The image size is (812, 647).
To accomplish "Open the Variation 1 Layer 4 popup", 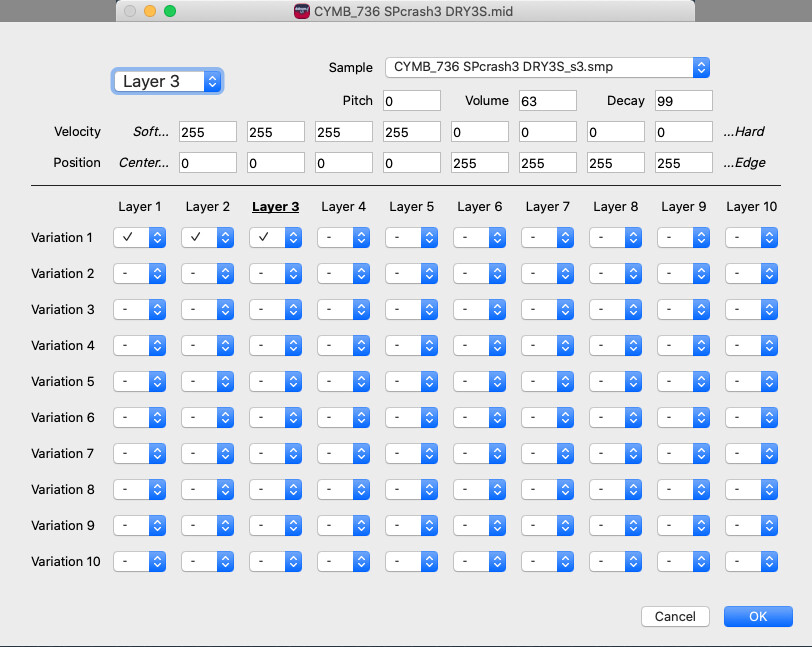I will point(344,237).
